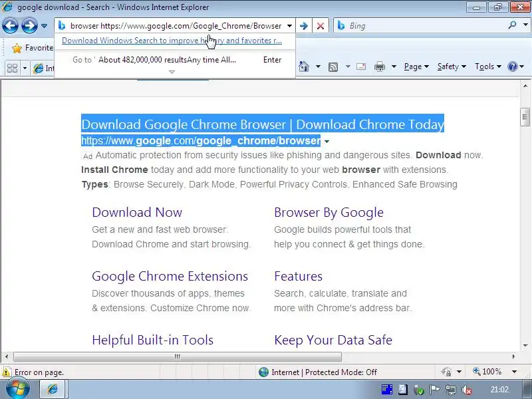532x399 pixels.
Task: Open Favorites with the star icon
Action: tap(17, 48)
